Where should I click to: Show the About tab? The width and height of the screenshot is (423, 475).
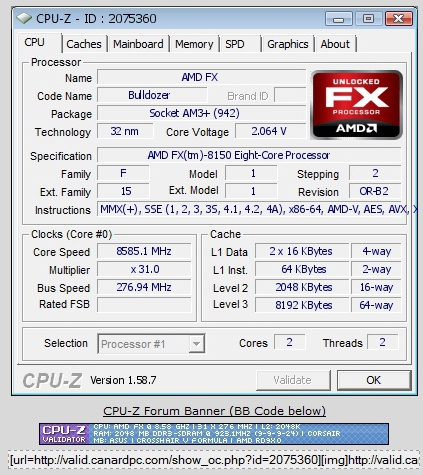point(335,44)
